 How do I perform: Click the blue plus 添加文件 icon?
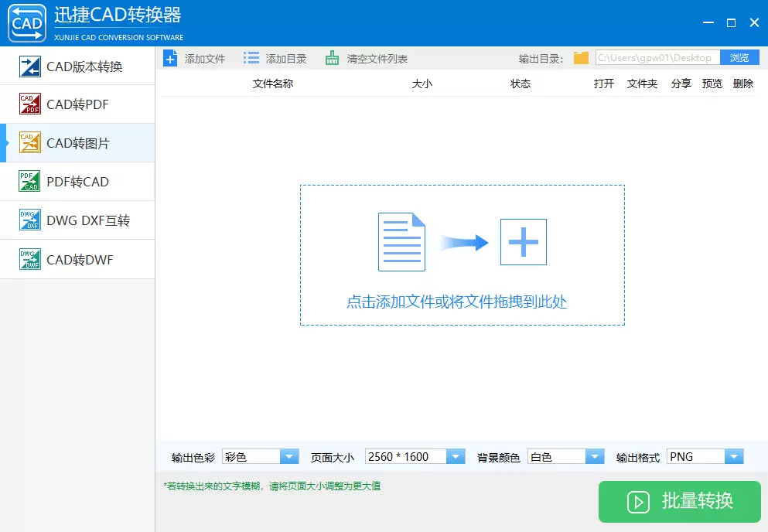click(x=170, y=59)
